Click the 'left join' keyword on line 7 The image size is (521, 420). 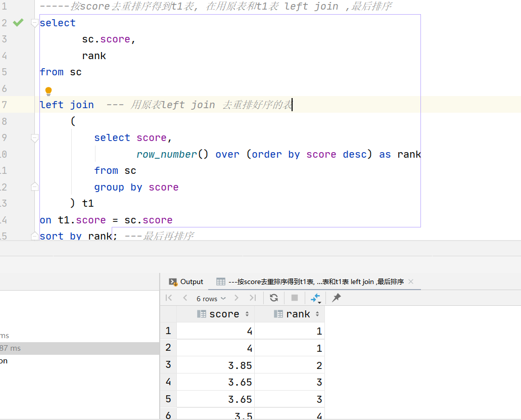pyautogui.click(x=67, y=105)
